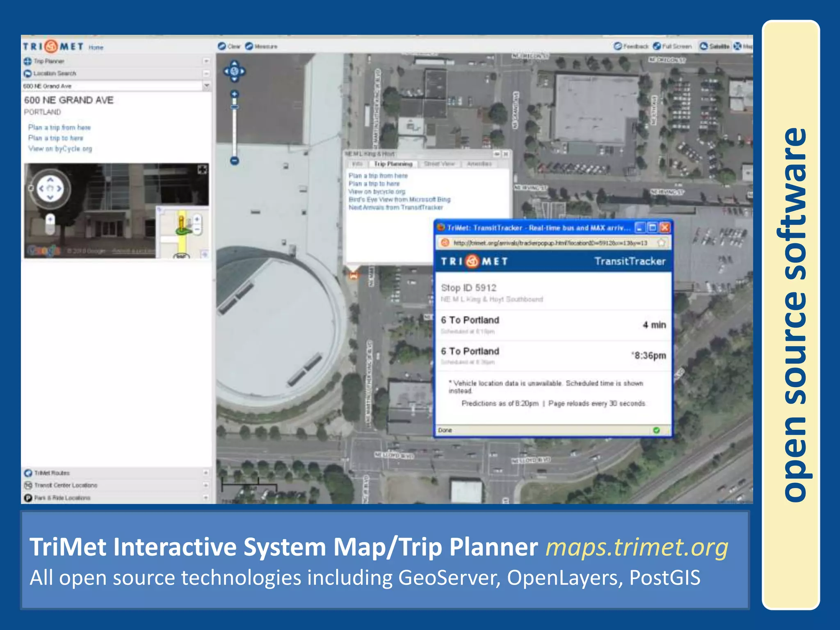The height and width of the screenshot is (630, 840).
Task: Expand the TriMet Routes section
Action: pyautogui.click(x=205, y=473)
